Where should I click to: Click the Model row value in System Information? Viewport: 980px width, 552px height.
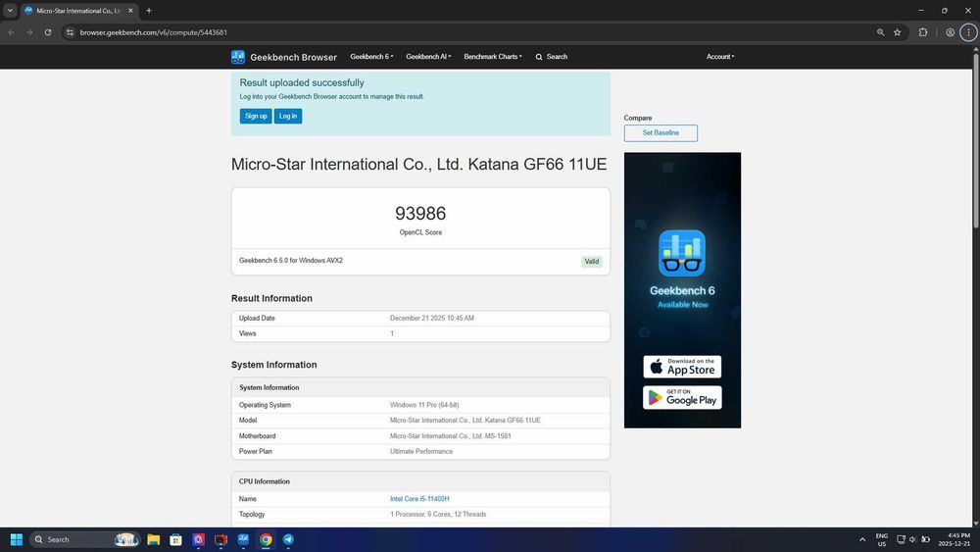coord(465,421)
